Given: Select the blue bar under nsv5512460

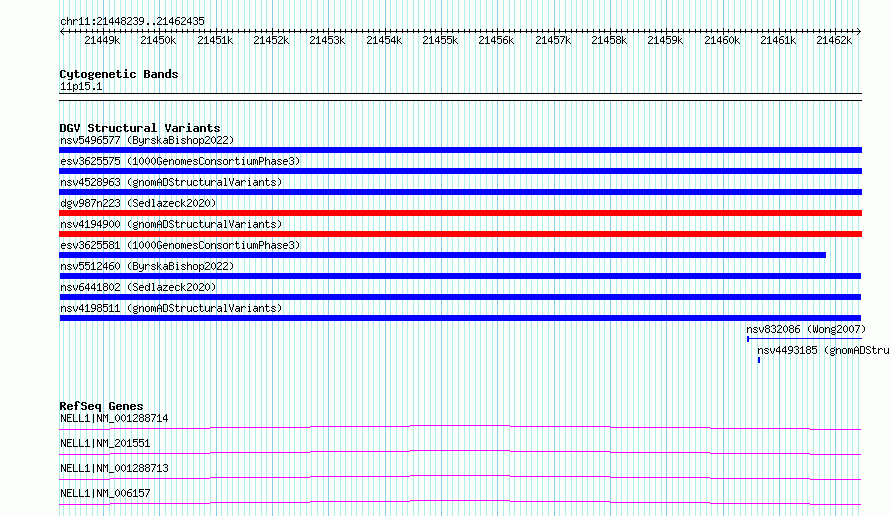Looking at the screenshot, I should pyautogui.click(x=460, y=276).
